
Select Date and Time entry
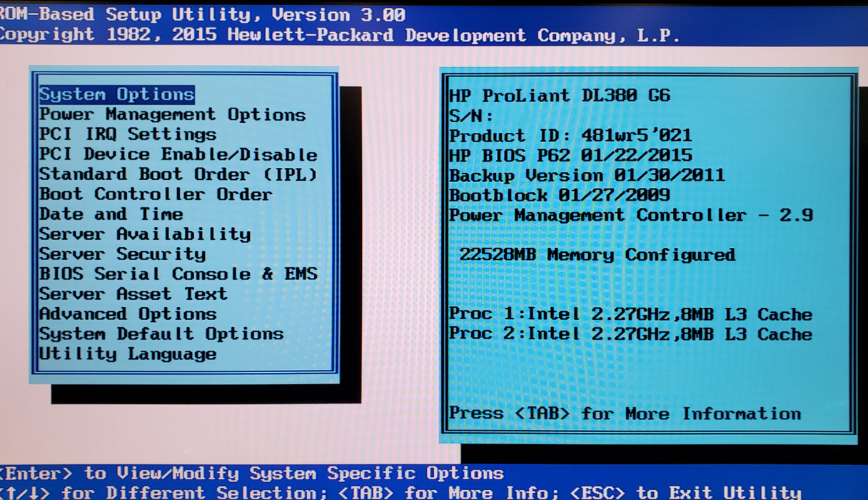111,214
